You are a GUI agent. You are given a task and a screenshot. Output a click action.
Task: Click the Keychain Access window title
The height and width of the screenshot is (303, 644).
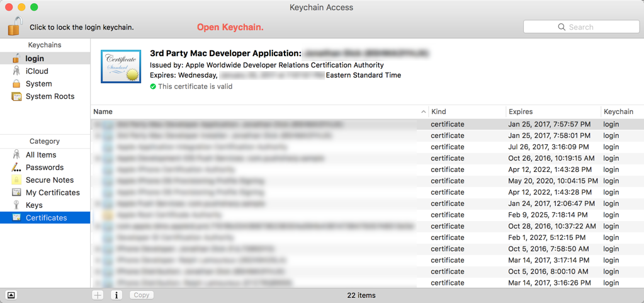[322, 8]
